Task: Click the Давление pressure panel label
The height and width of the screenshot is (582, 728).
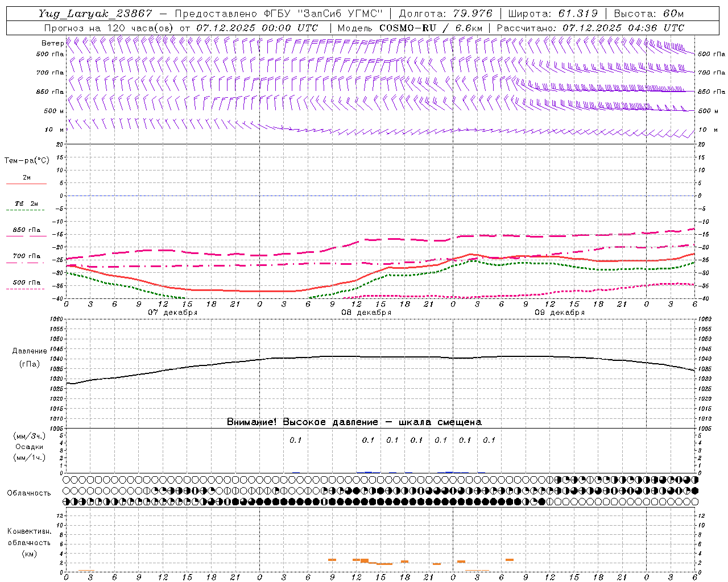Action: [30, 351]
